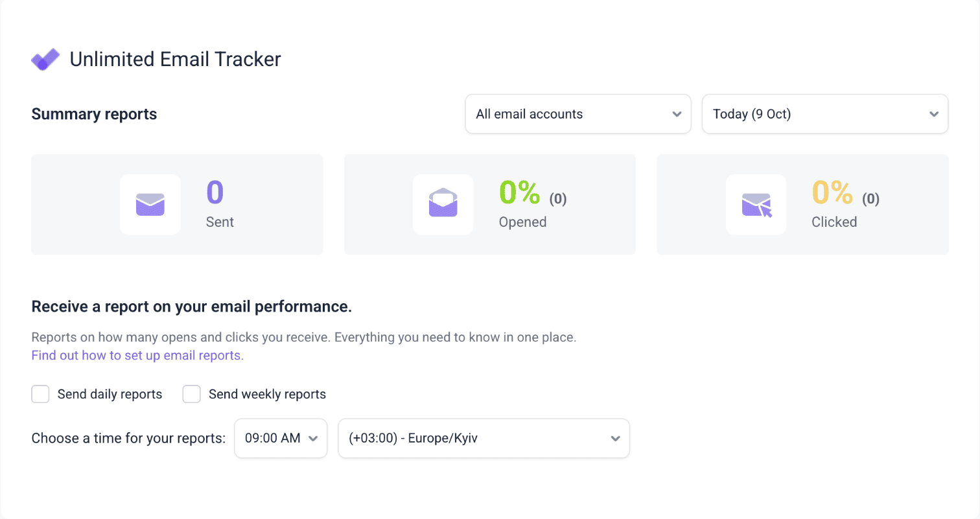Image resolution: width=980 pixels, height=519 pixels.
Task: Click the Sent envelope icon
Action: pyautogui.click(x=150, y=205)
